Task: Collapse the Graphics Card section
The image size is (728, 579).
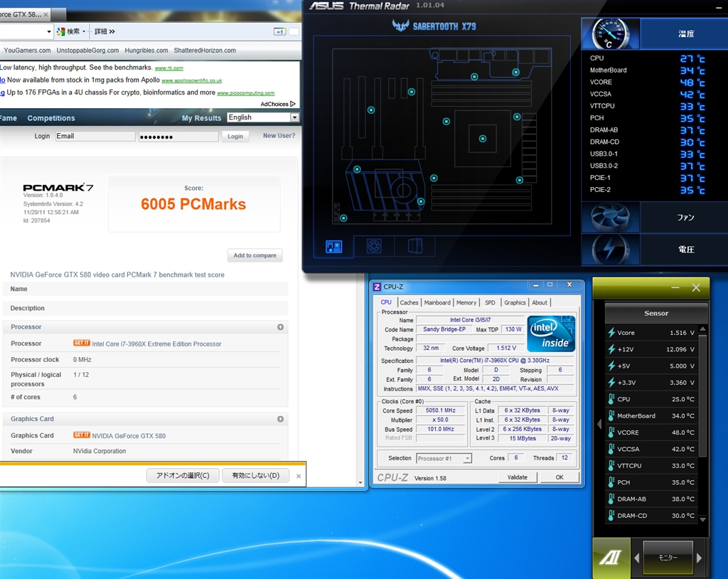Action: pos(280,419)
